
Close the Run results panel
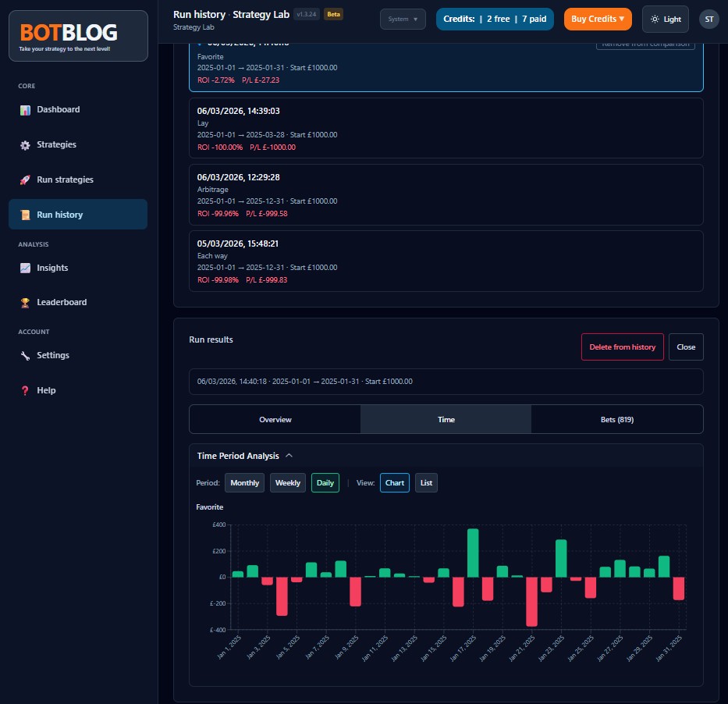[686, 347]
